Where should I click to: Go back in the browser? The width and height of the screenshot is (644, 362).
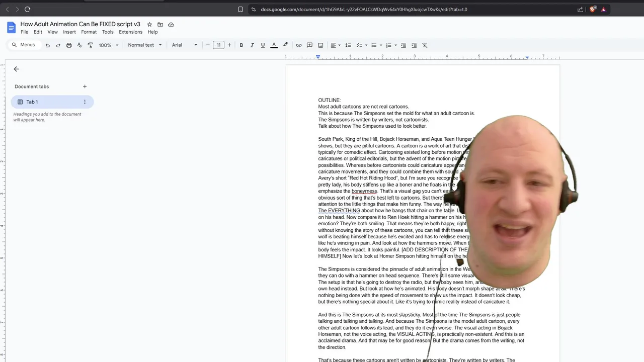click(x=8, y=9)
